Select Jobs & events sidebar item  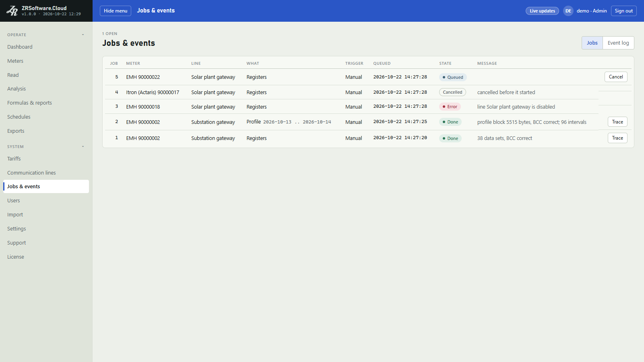[46, 187]
